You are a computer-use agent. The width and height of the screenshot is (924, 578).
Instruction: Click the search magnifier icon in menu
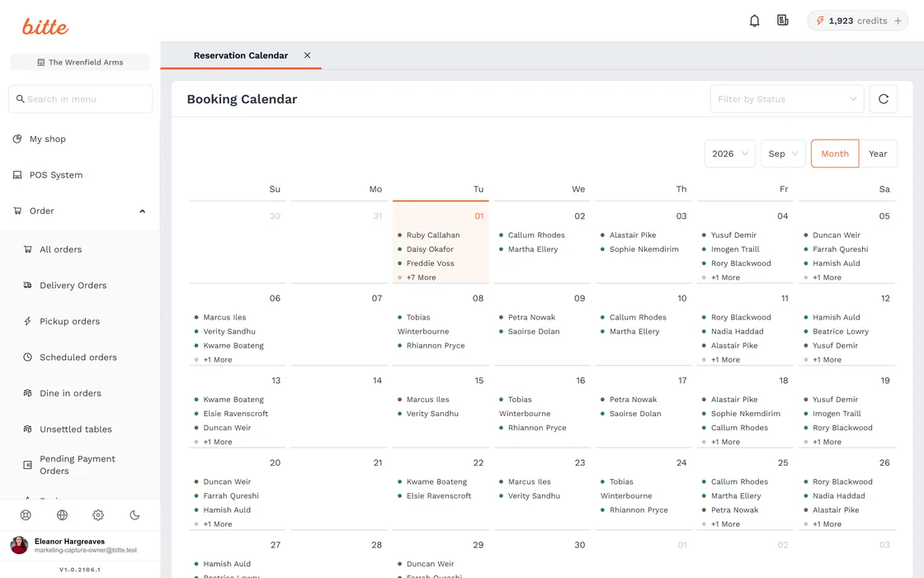point(20,99)
